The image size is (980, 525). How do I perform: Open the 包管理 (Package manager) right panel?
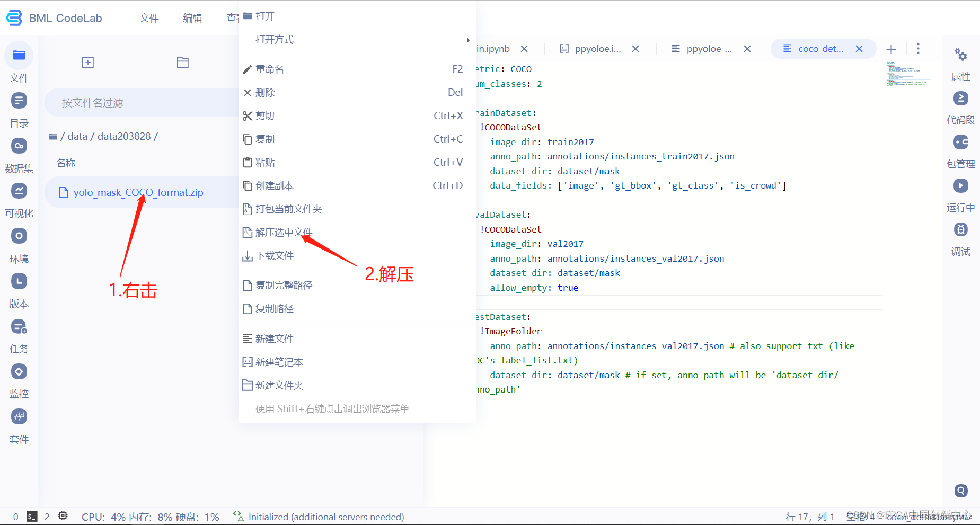[x=961, y=151]
